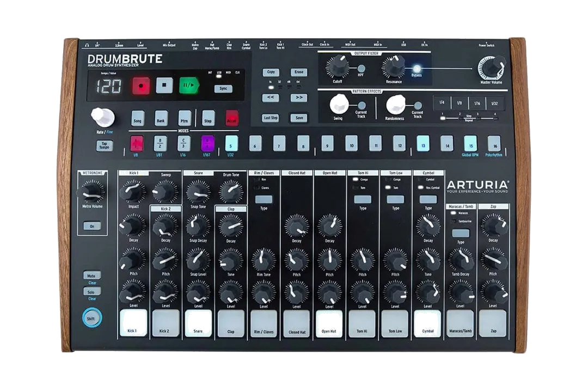Click the Last Step button
The width and height of the screenshot is (588, 392).
pyautogui.click(x=271, y=118)
